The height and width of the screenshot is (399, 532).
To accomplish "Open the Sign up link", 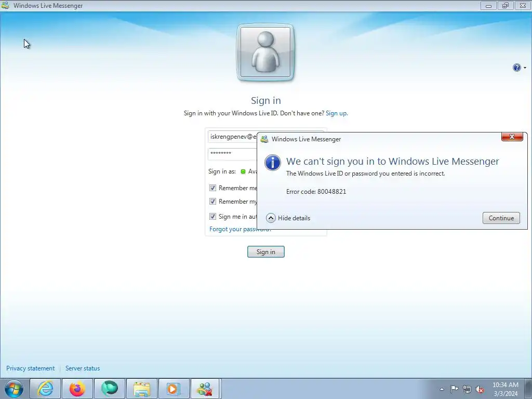I will 337,113.
